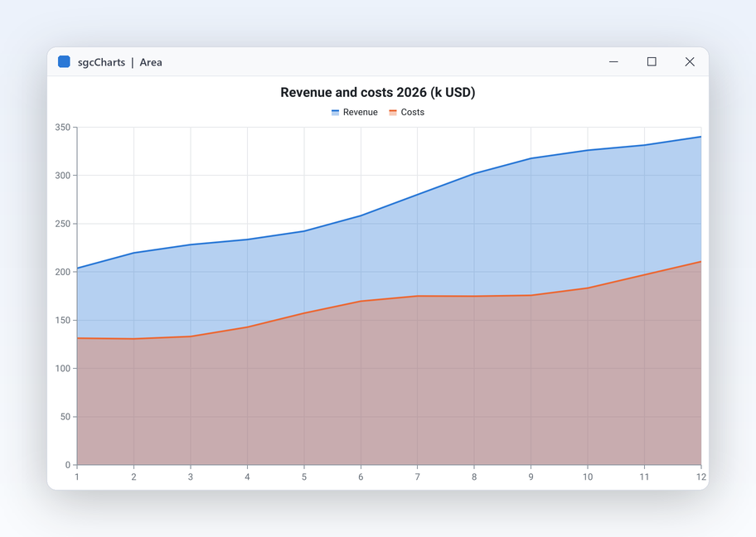Click the Costs legend label
The image size is (756, 537).
[413, 113]
